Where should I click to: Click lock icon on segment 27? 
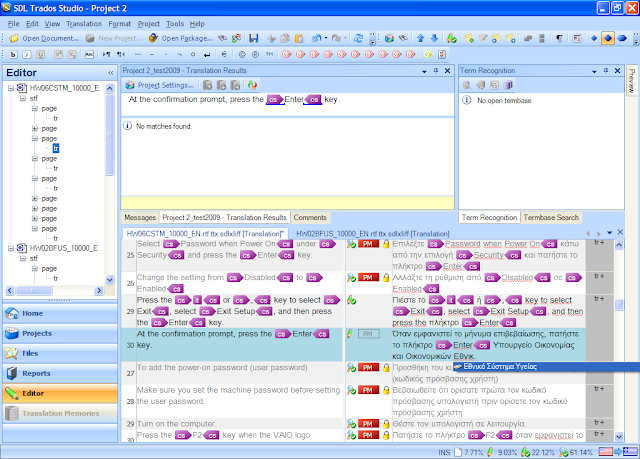386,368
